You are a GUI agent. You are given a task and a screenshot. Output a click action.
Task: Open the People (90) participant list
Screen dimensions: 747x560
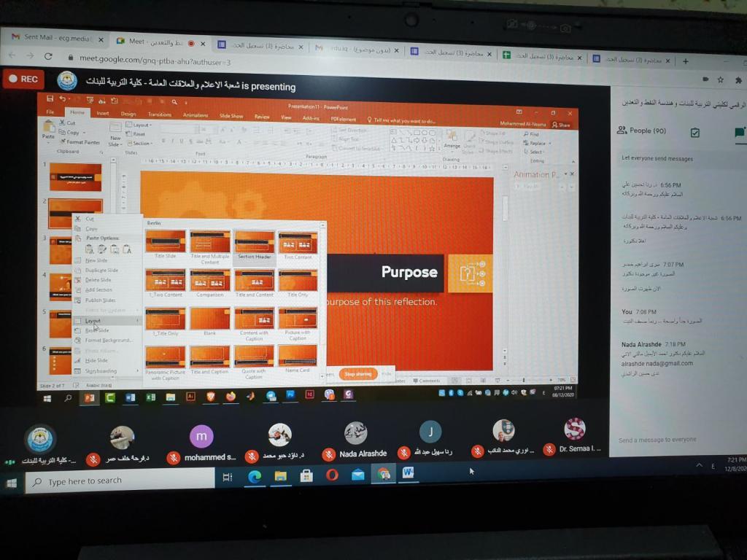pos(641,131)
